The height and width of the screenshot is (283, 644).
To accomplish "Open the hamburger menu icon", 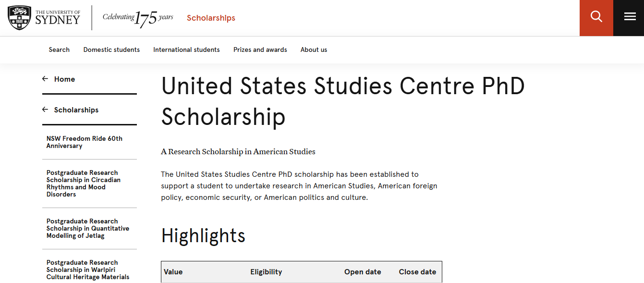I will click(x=630, y=17).
